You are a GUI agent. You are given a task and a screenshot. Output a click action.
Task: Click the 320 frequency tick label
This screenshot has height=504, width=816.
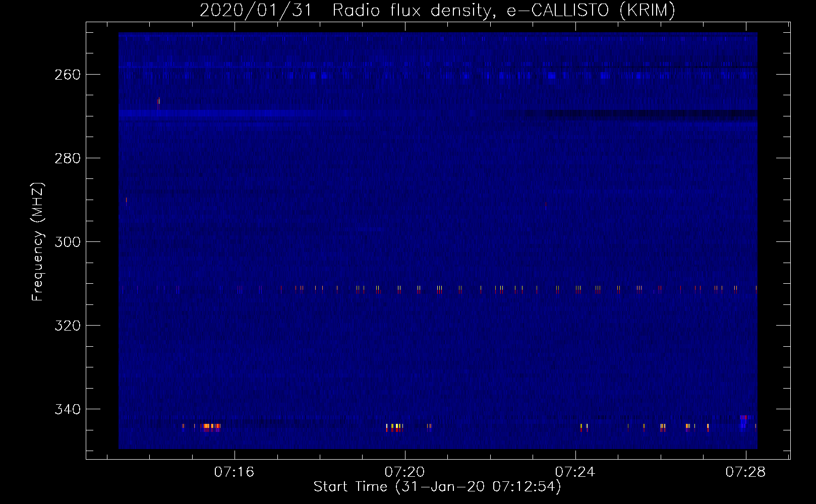tap(67, 326)
